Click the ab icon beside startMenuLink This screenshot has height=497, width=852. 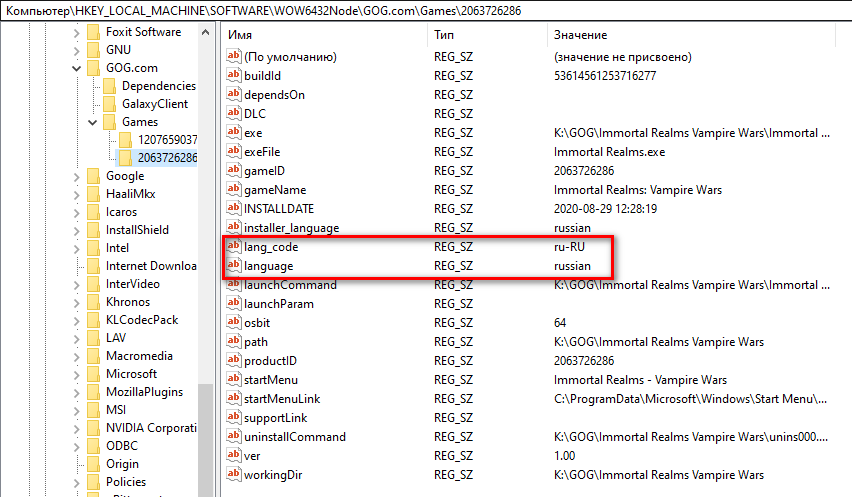pyautogui.click(x=234, y=398)
